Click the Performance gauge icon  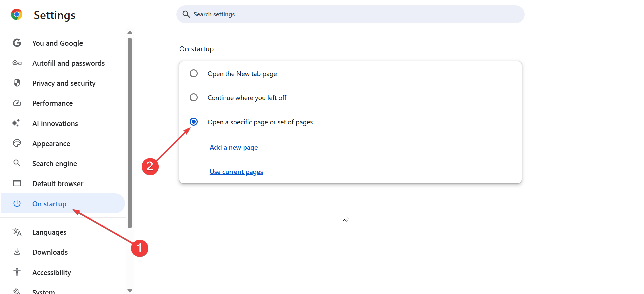(17, 103)
